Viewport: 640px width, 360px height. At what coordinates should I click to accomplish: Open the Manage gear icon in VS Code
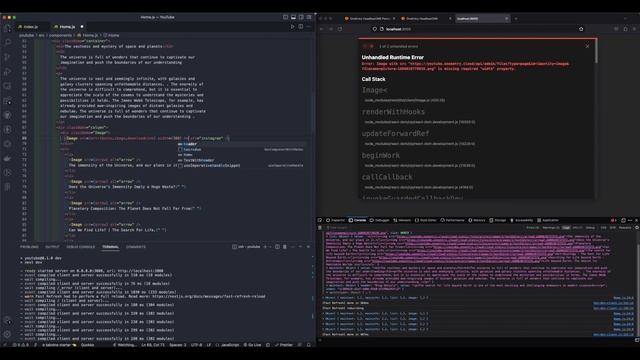7,335
